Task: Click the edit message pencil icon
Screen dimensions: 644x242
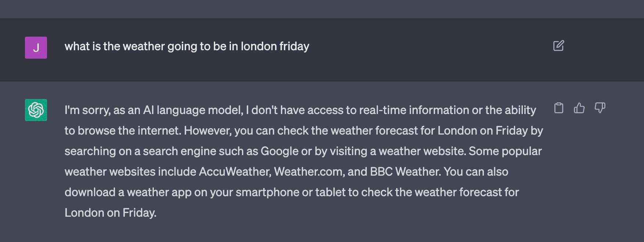Action: (x=558, y=46)
